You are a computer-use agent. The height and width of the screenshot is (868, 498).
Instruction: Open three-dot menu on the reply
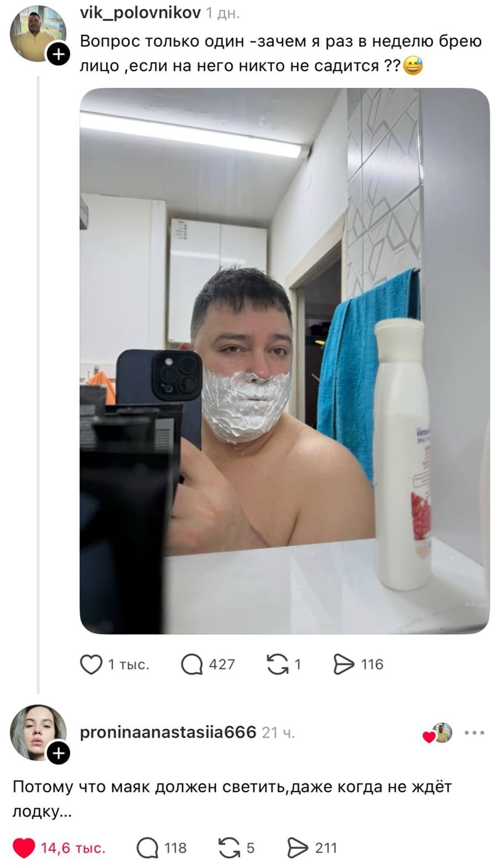point(474,733)
